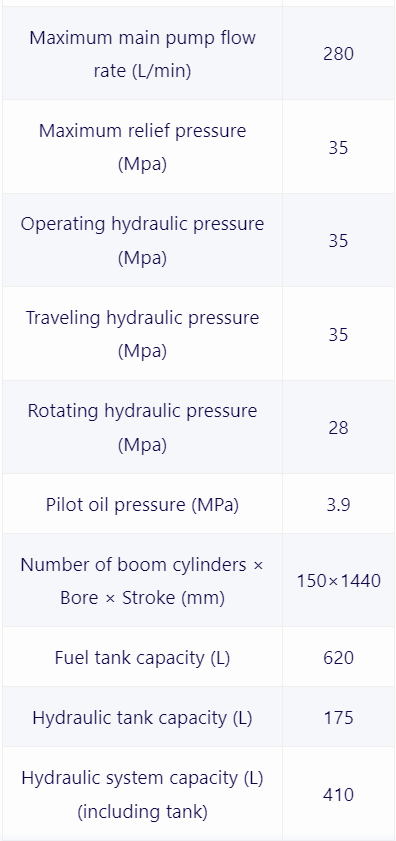Select the traveling hydraulic pressure value 35

pos(339,335)
